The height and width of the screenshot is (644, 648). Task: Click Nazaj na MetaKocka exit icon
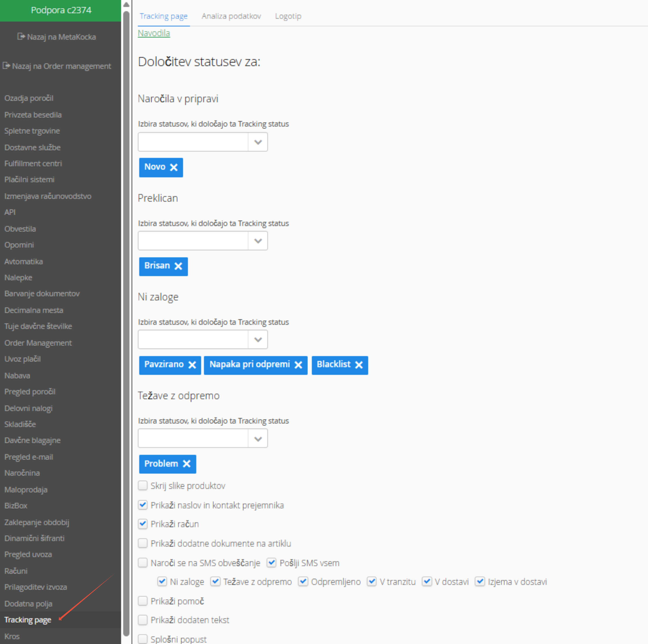(21, 37)
